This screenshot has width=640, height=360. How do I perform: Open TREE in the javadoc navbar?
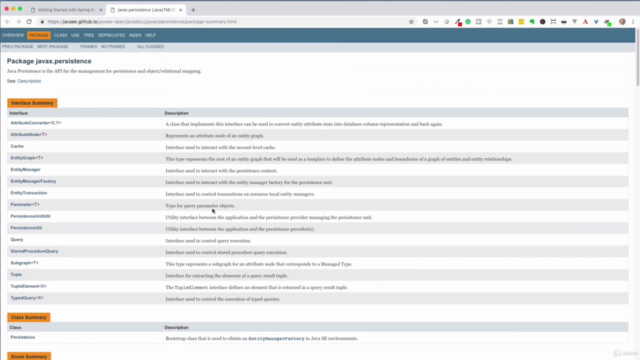point(89,35)
